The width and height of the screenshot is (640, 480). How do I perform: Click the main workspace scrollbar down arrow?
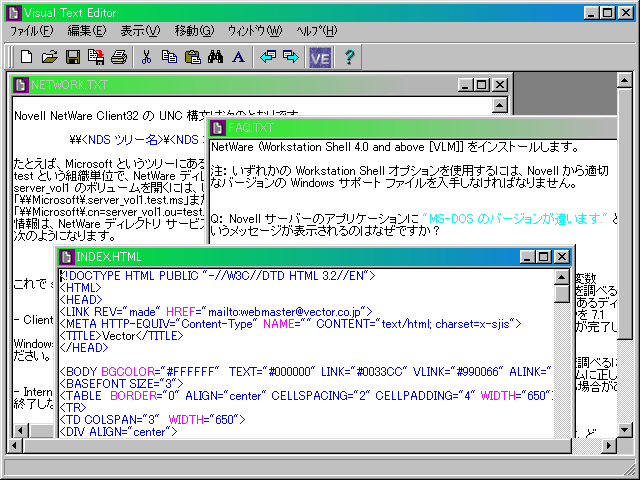[624, 429]
